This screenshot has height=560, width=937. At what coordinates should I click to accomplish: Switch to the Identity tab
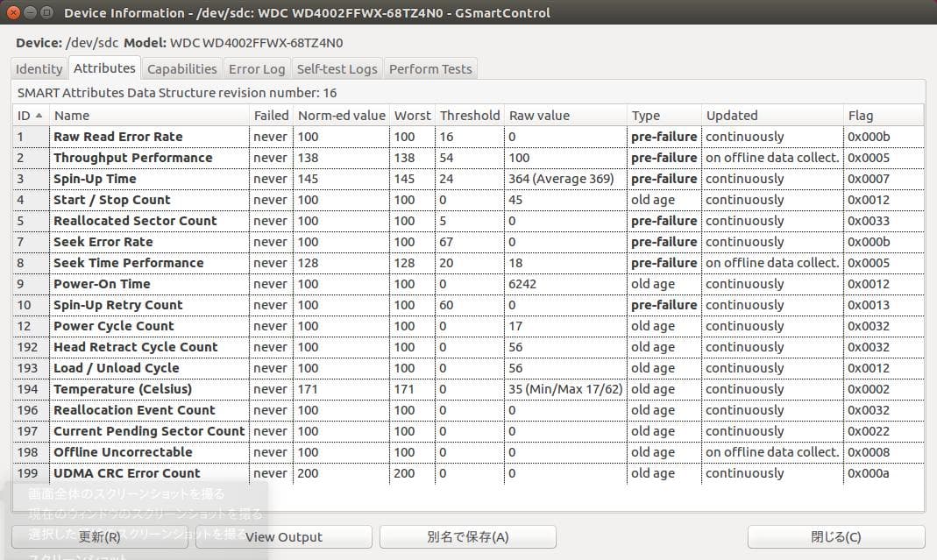(x=39, y=69)
